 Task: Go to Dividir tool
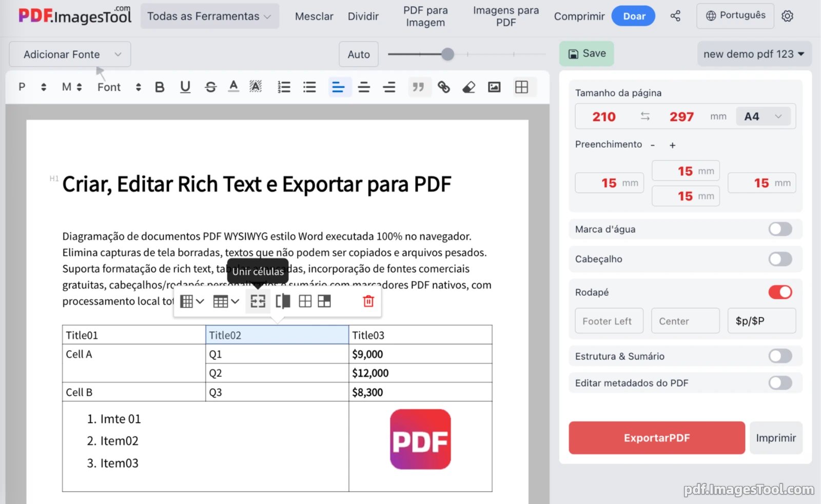(x=363, y=16)
